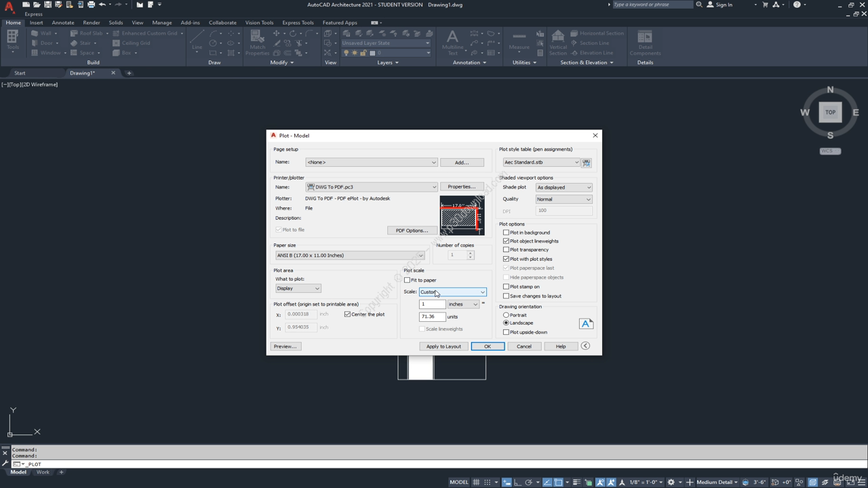This screenshot has width=868, height=488.
Task: Open the Annotate ribbon tab
Action: 63,22
